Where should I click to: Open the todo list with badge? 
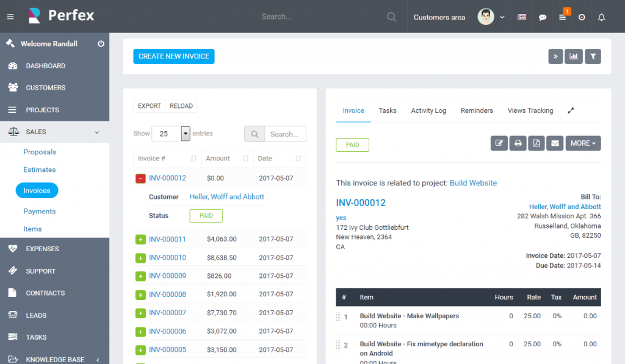click(x=562, y=16)
